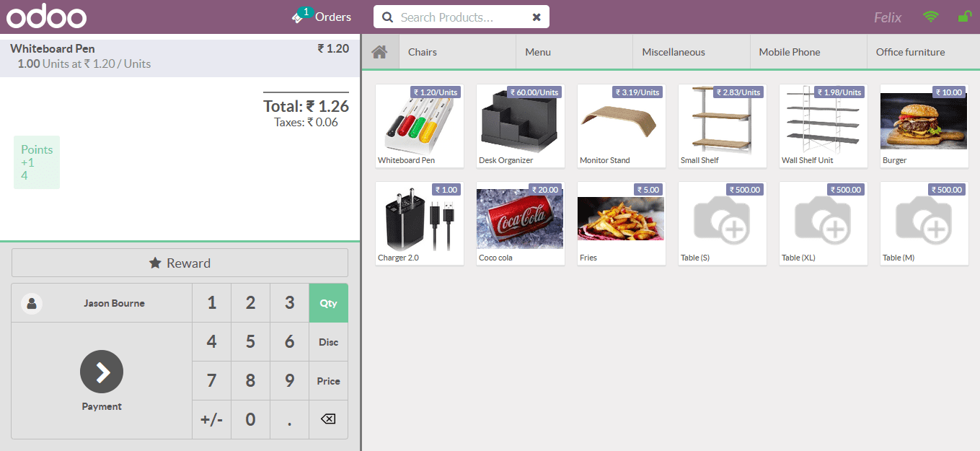Go to the Home category icon
980x451 pixels.
coord(380,52)
